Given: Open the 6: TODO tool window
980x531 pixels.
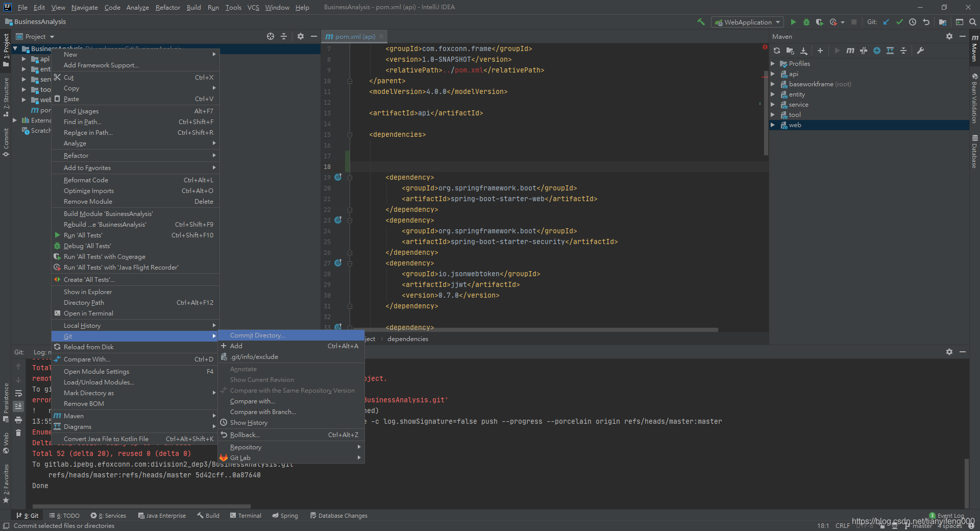Looking at the screenshot, I should pos(64,516).
